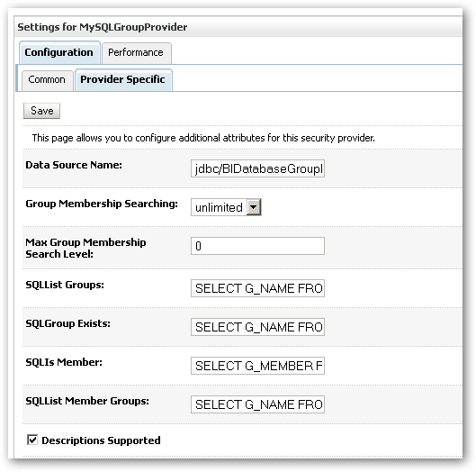Click the page description text about security provider
Screen dimensions: 476x472
point(203,138)
